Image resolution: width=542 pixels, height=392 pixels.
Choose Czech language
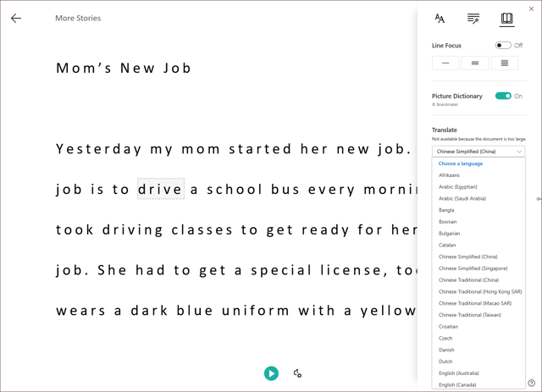coord(478,338)
